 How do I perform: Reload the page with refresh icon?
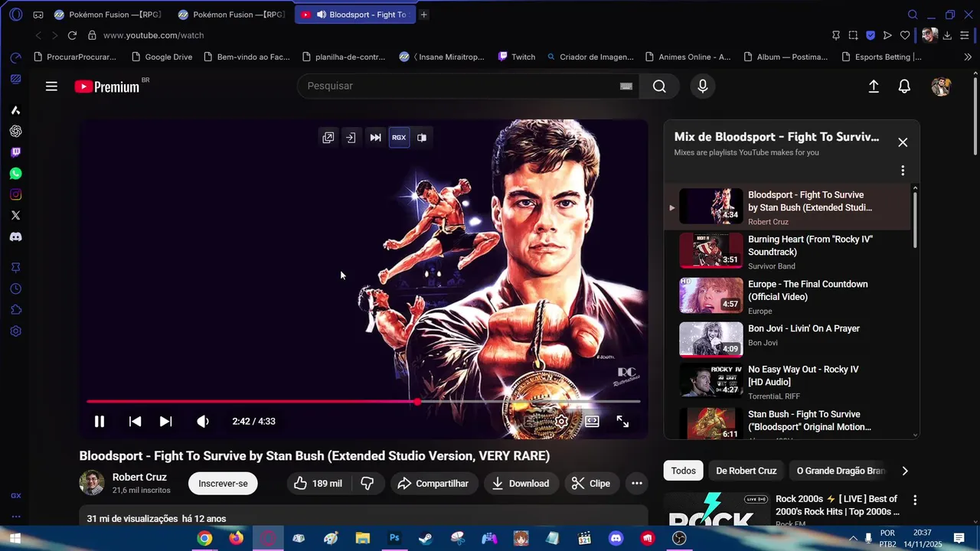72,35
